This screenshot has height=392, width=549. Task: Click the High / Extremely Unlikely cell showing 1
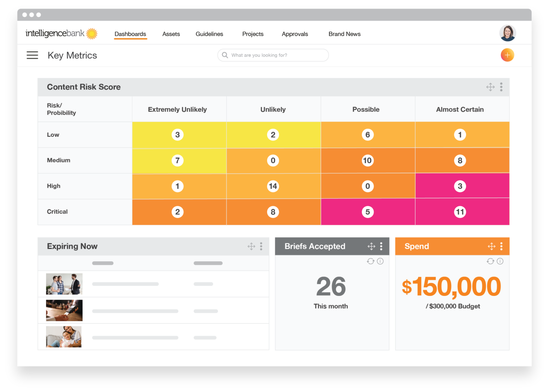click(179, 186)
